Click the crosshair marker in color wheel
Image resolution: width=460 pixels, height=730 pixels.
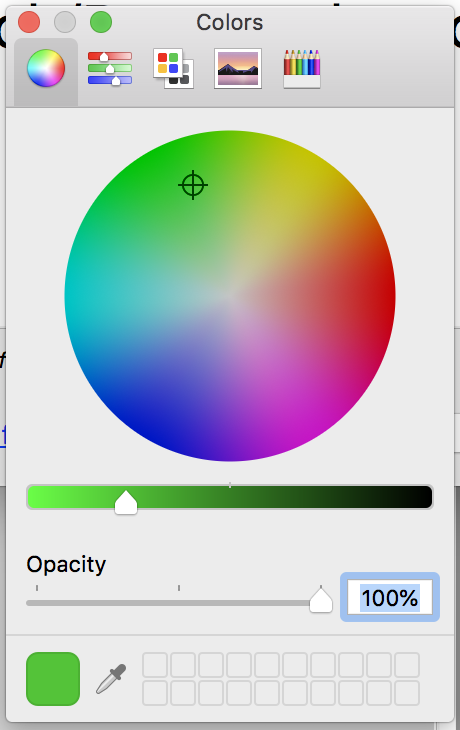[193, 185]
